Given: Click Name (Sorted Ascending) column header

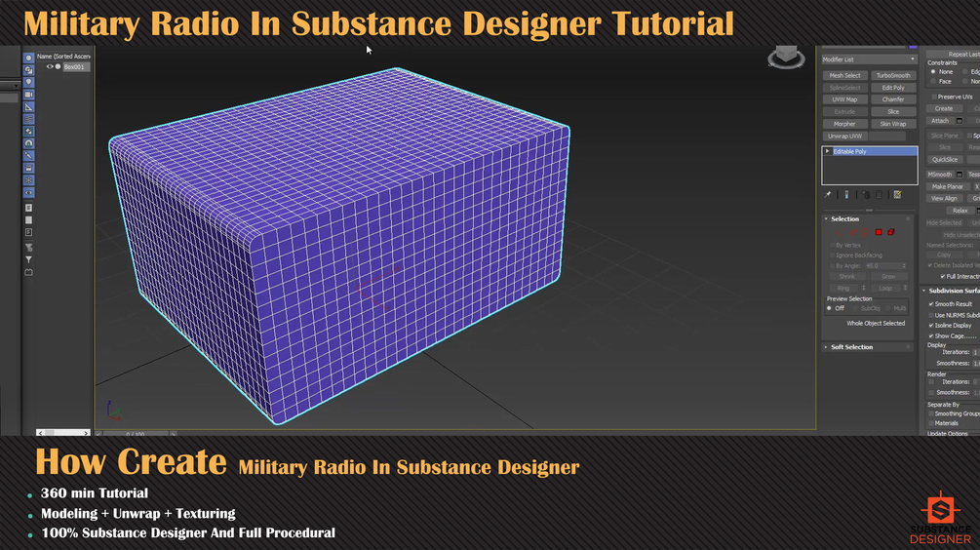Looking at the screenshot, I should [x=63, y=57].
